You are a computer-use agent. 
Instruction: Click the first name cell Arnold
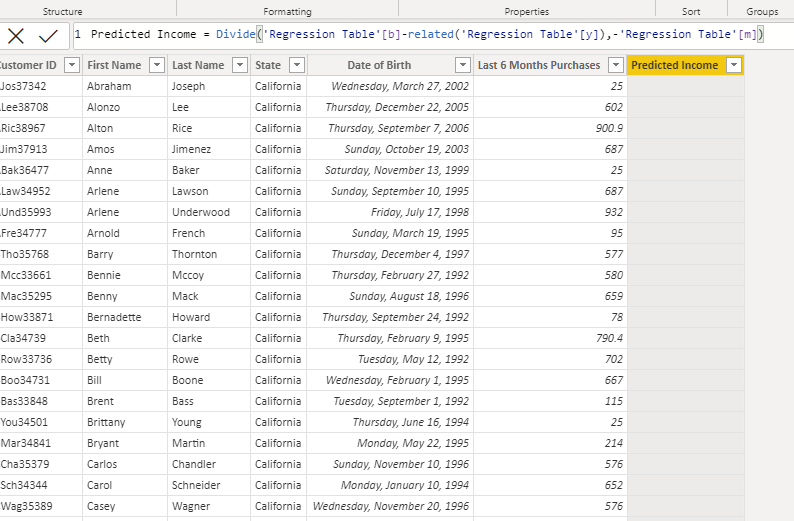pos(103,233)
